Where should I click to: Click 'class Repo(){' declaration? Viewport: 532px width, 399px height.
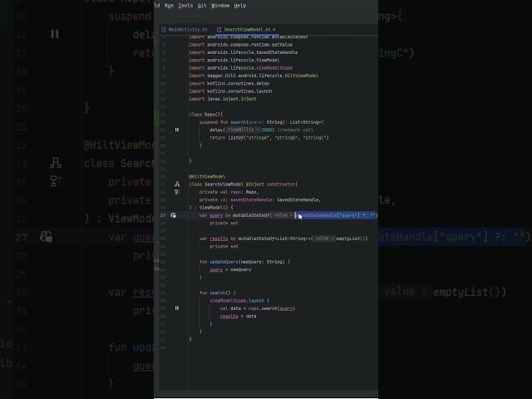pyautogui.click(x=205, y=115)
